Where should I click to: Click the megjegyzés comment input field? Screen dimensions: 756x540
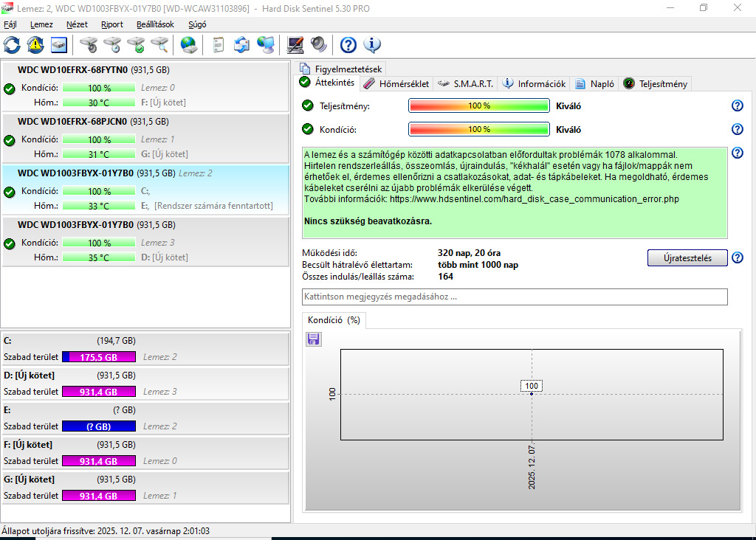tap(515, 297)
